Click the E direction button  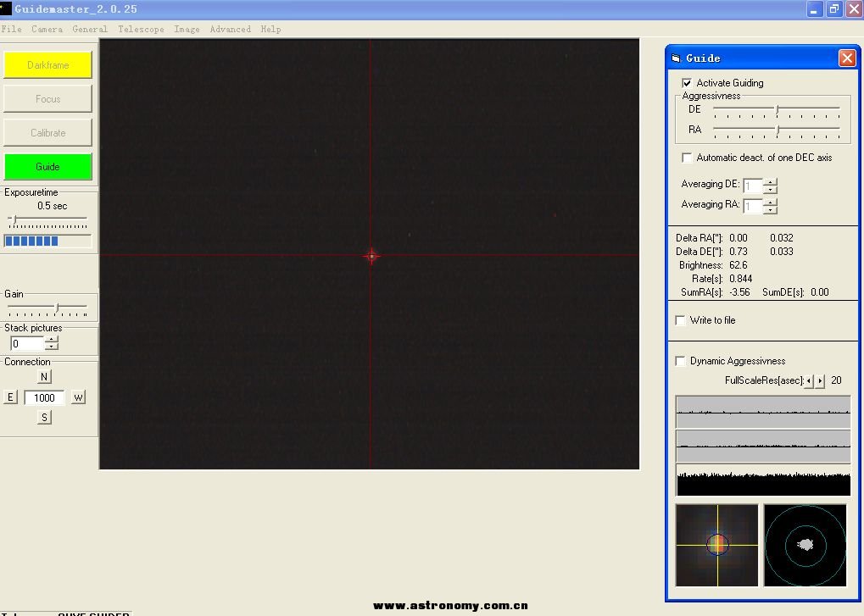click(x=10, y=397)
